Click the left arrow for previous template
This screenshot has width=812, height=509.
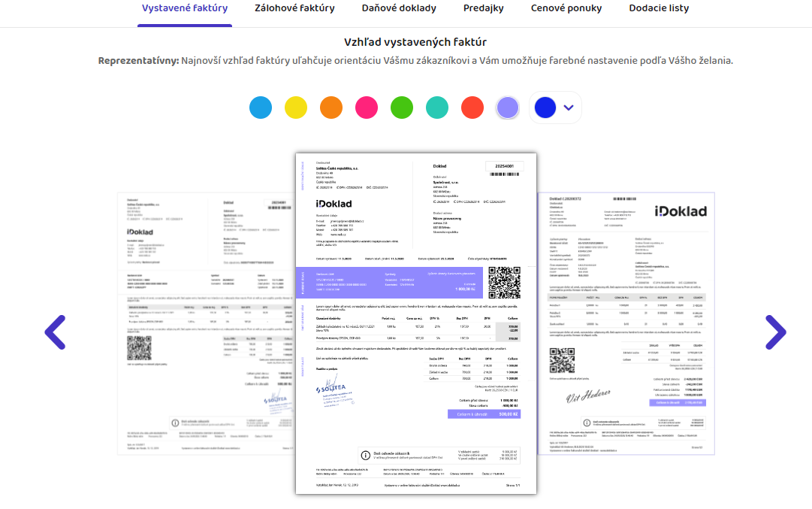55,332
